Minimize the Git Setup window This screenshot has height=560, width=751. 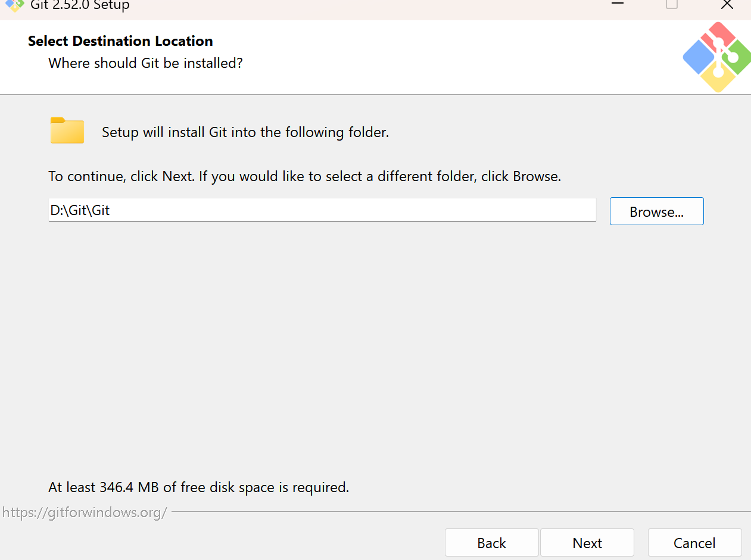(618, 4)
